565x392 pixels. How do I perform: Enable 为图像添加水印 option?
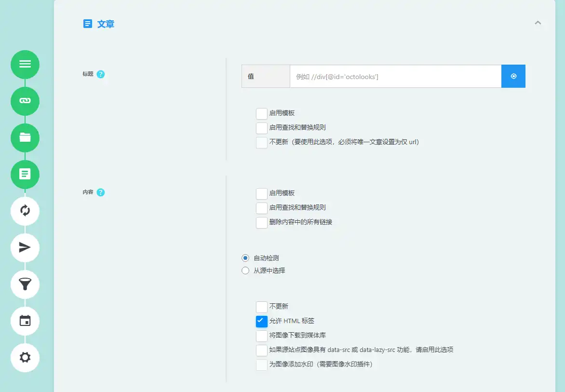pyautogui.click(x=261, y=365)
